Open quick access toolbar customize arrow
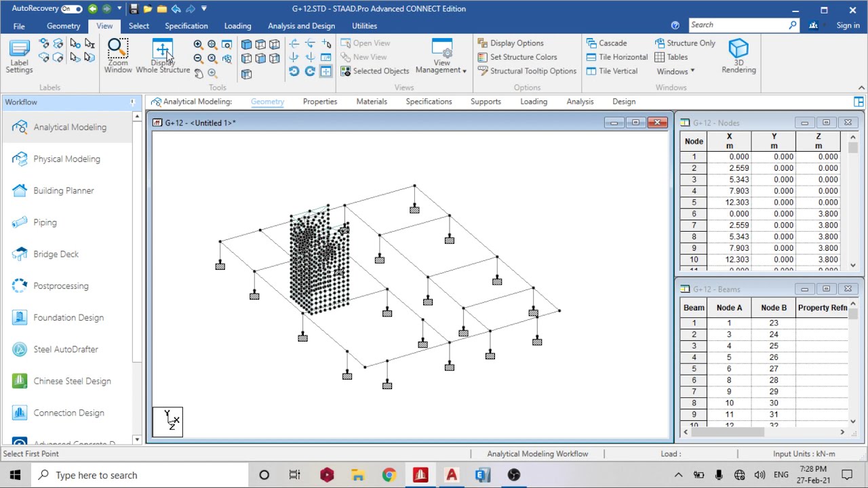This screenshot has height=488, width=868. 204,9
